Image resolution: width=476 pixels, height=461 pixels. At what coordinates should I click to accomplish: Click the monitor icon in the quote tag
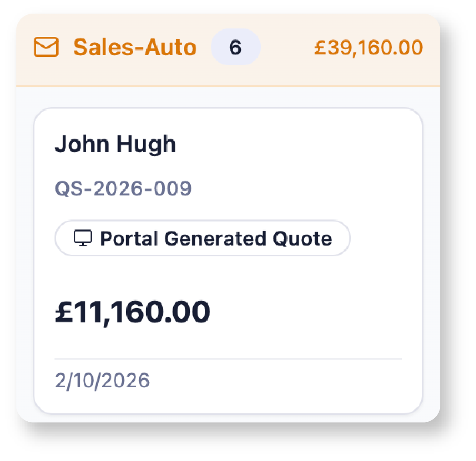(83, 238)
